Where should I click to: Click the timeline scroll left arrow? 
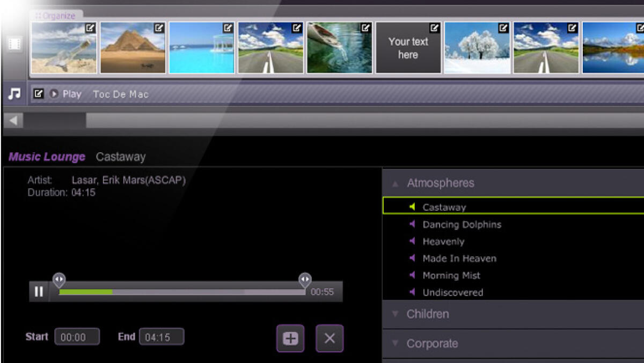coord(13,121)
